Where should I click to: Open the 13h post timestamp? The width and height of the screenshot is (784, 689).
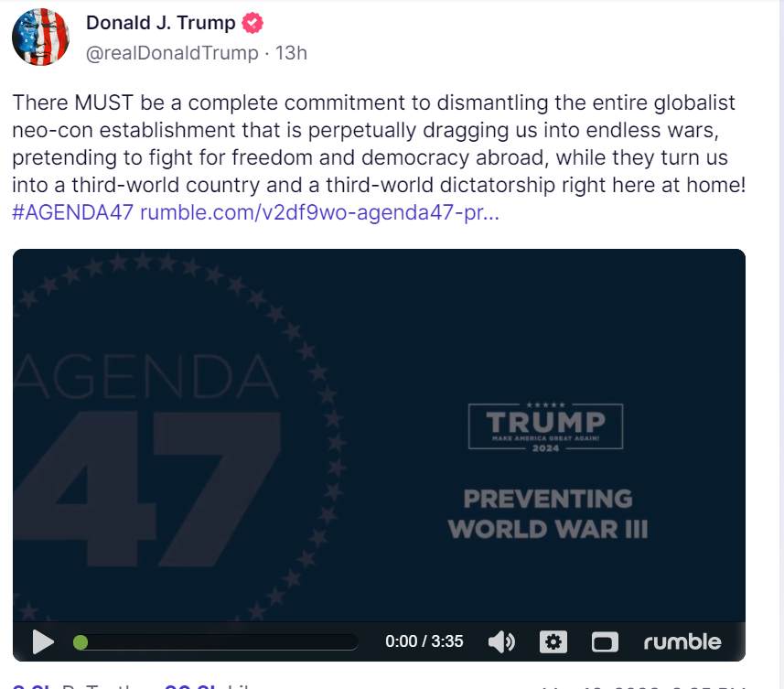291,53
